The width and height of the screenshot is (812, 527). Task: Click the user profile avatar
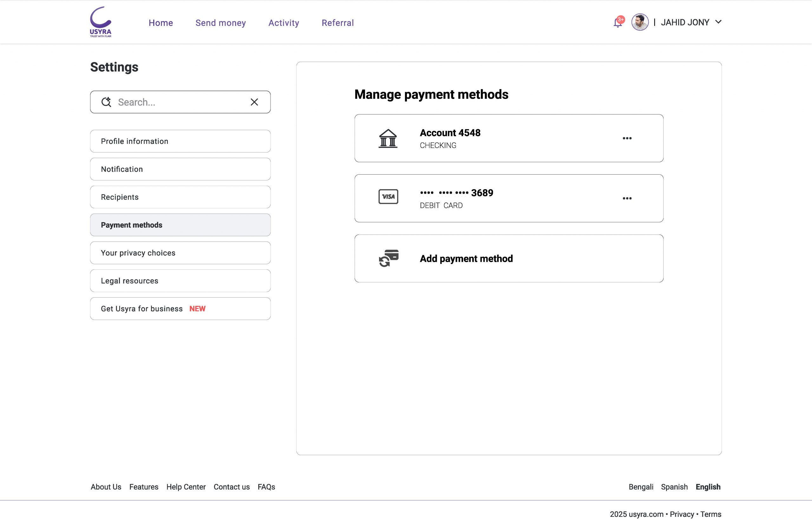640,22
